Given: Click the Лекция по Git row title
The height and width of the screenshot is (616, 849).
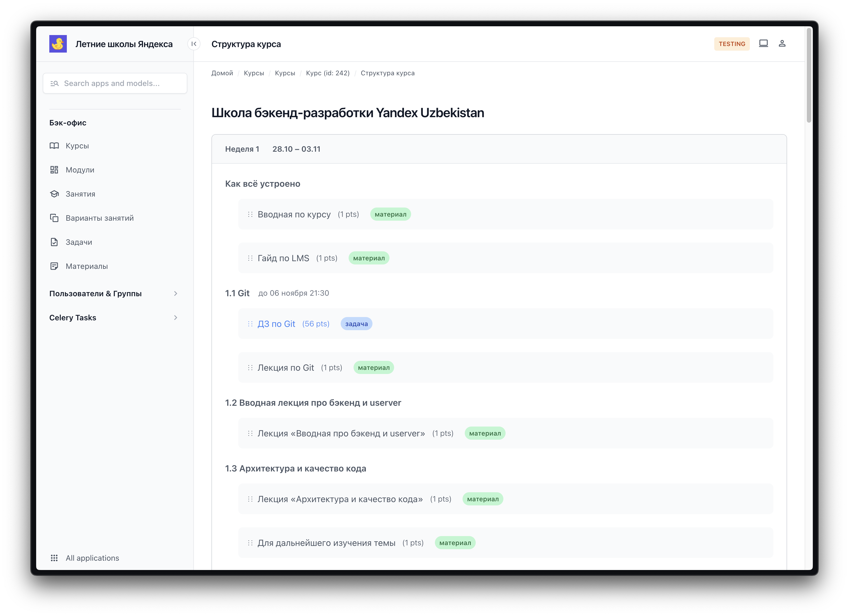Looking at the screenshot, I should (x=286, y=367).
